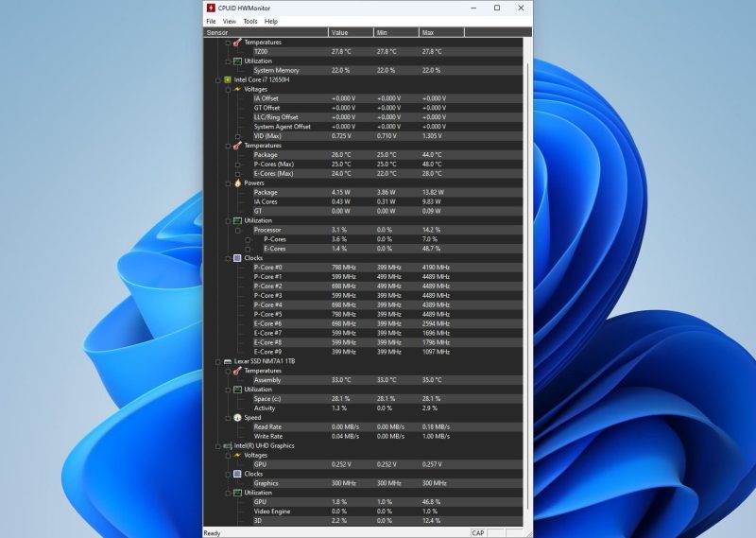This screenshot has width=756, height=538.
Task: Click the lightning icon of CPU Voltages
Action: [x=237, y=89]
